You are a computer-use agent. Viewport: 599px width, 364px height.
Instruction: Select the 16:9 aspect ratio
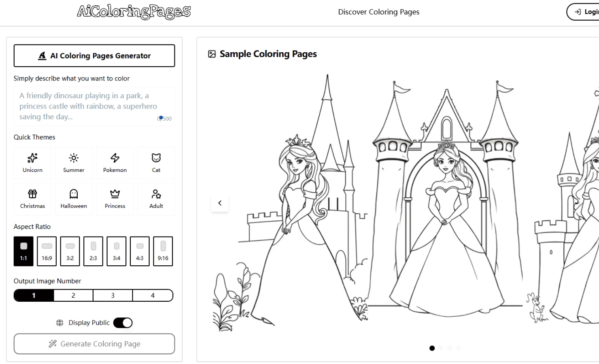tap(47, 251)
